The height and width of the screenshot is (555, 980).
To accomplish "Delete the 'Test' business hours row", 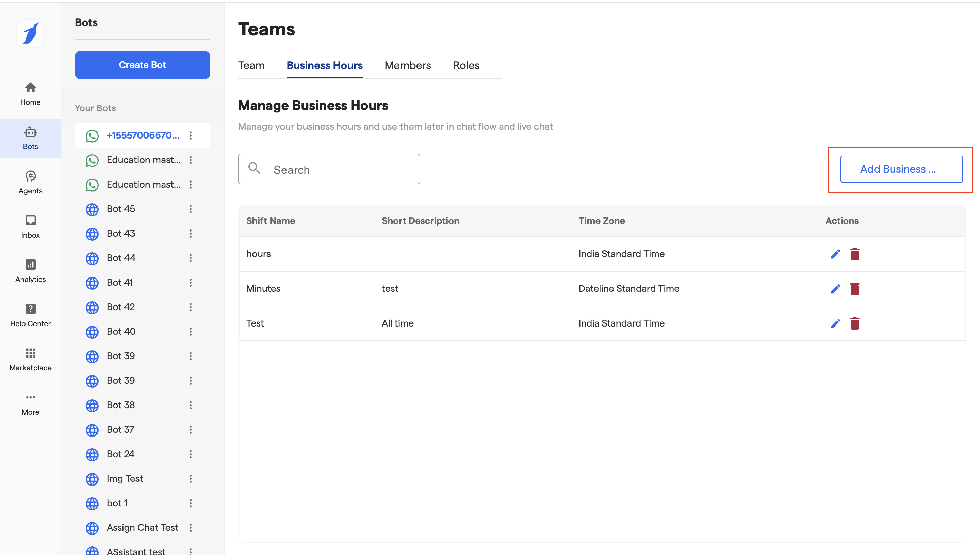I will 854,323.
